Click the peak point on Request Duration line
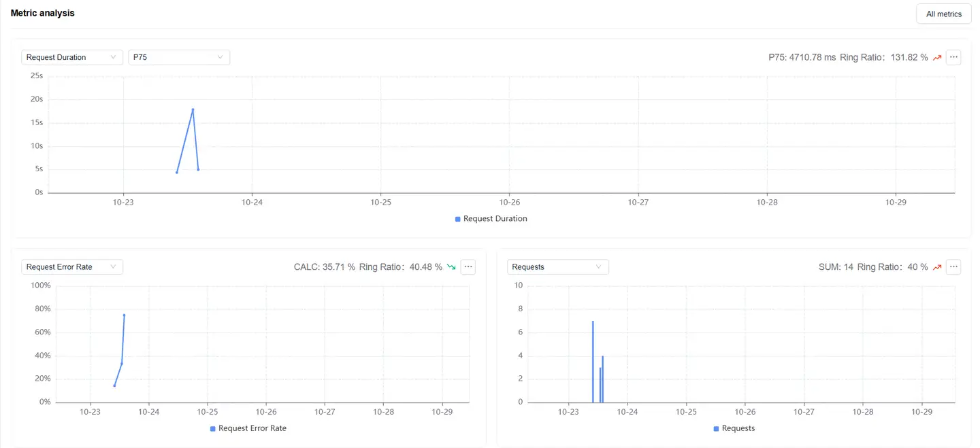 [193, 109]
